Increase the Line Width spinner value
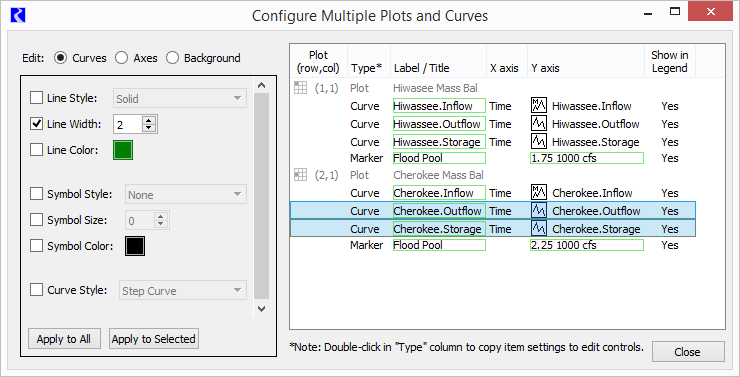The width and height of the screenshot is (740, 377). [x=149, y=120]
